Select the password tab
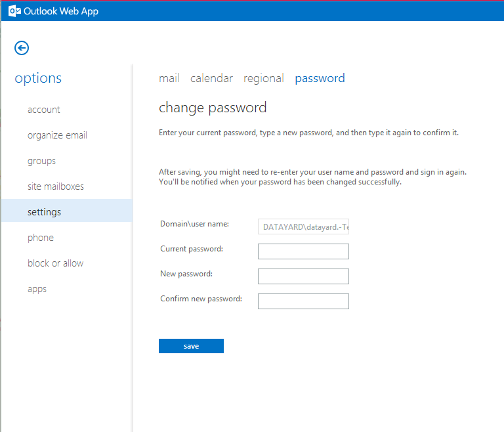This screenshot has width=504, height=432. click(320, 78)
